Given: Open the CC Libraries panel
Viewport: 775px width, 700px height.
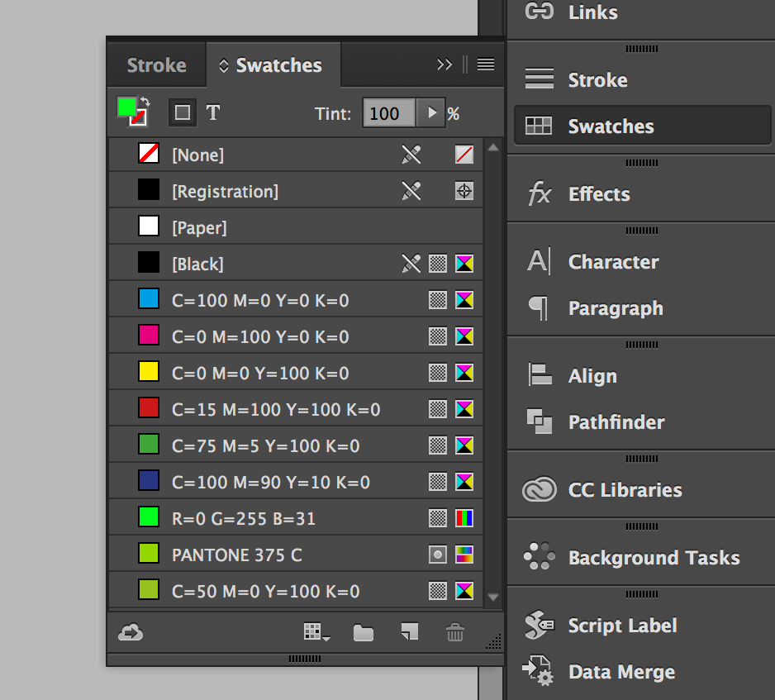Looking at the screenshot, I should (625, 490).
